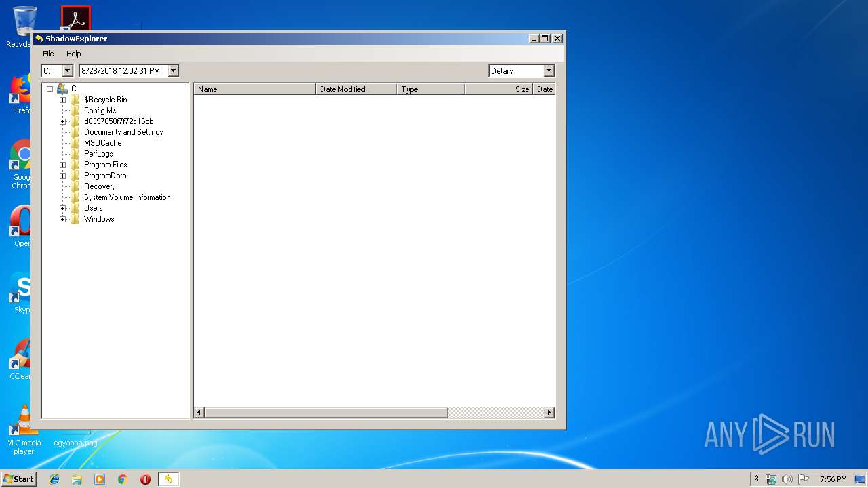
Task: Click the Config.Msi folder icon
Action: (x=75, y=110)
